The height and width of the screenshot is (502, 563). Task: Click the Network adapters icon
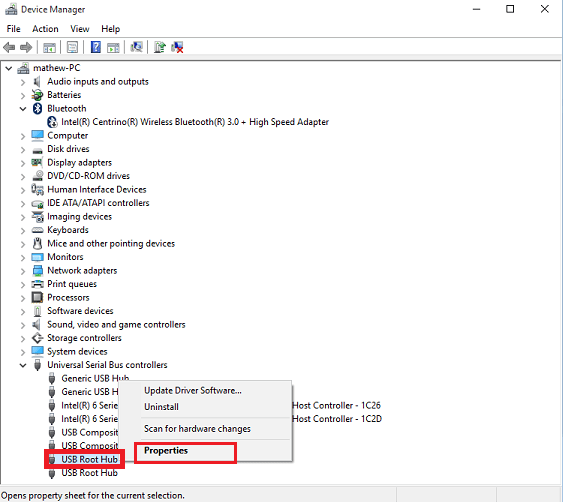[37, 270]
